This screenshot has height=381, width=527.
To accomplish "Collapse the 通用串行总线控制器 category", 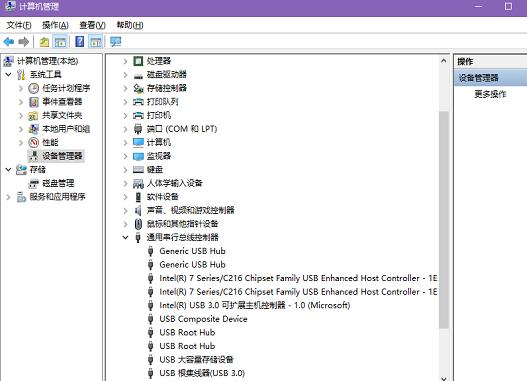I will click(125, 238).
